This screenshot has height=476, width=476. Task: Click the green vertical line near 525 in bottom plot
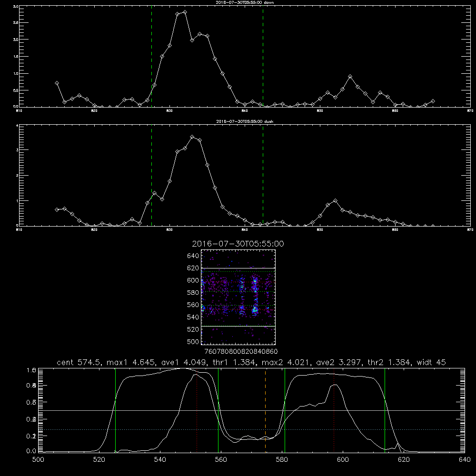pos(115,410)
